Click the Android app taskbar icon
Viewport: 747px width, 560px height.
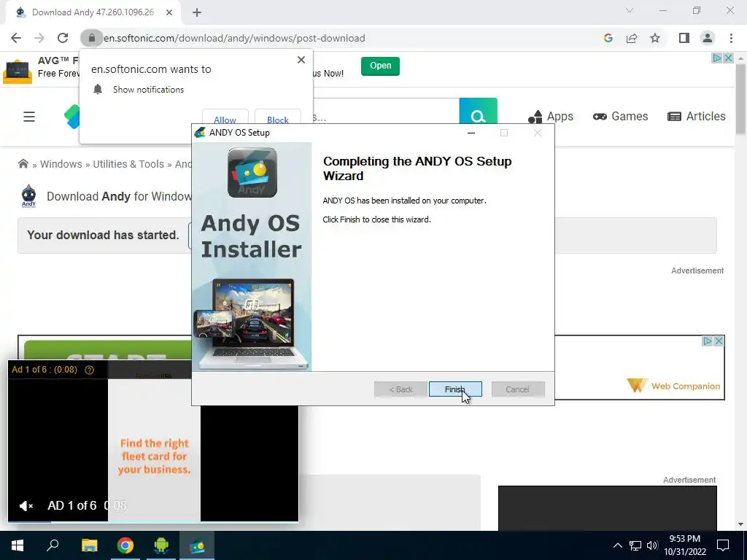(161, 545)
